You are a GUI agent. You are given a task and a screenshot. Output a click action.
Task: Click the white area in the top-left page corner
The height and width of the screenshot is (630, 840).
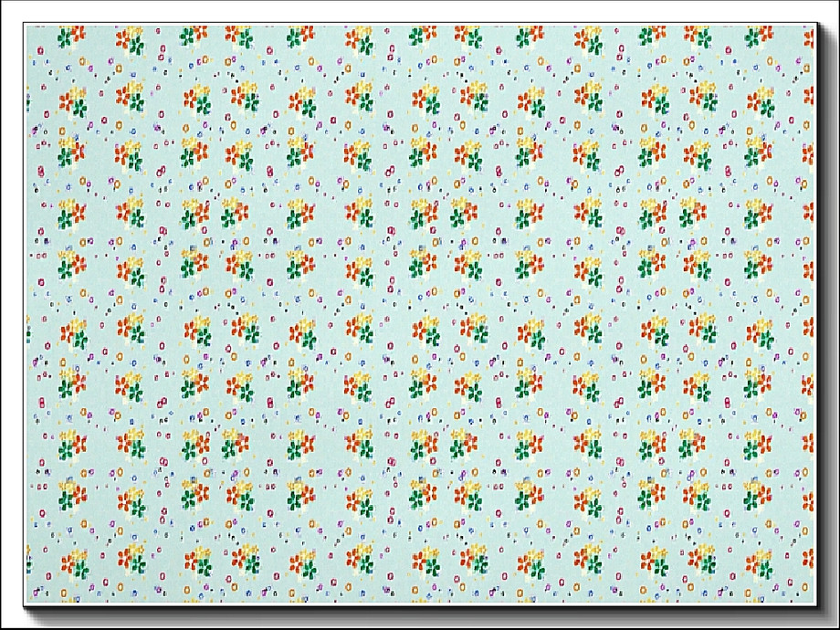(11, 11)
